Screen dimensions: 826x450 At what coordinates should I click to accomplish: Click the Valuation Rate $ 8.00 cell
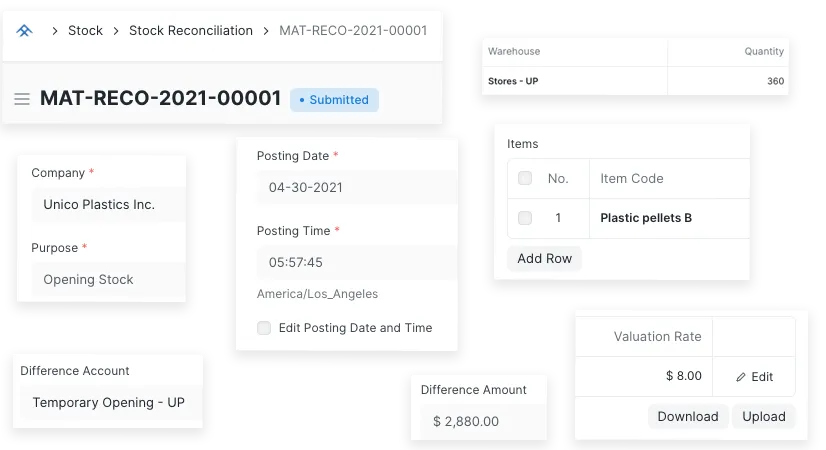(644, 377)
